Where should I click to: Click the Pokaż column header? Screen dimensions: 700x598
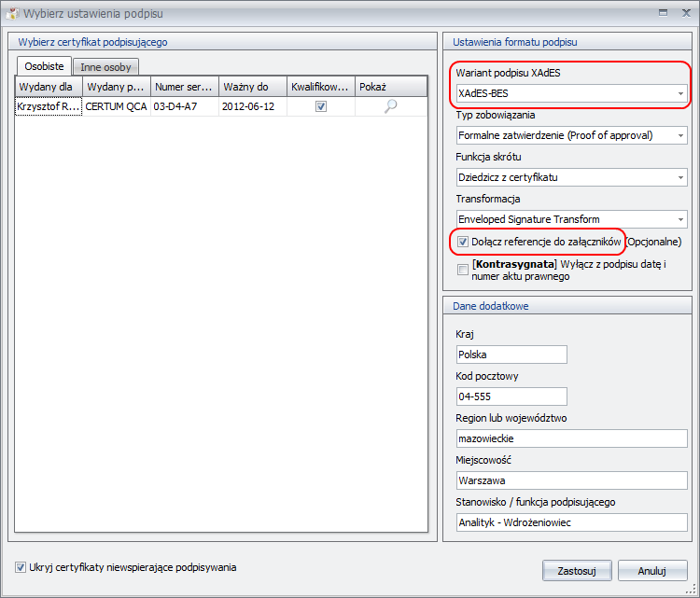click(391, 87)
